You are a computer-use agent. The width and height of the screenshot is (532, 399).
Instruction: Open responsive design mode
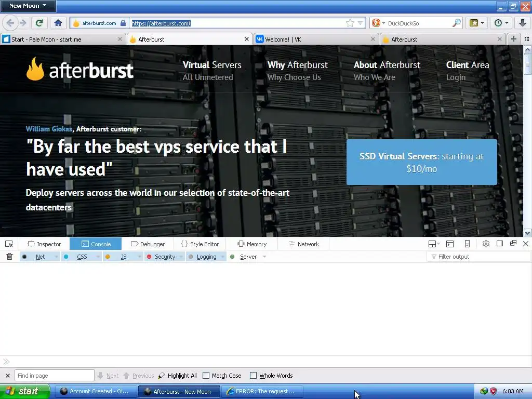467,244
